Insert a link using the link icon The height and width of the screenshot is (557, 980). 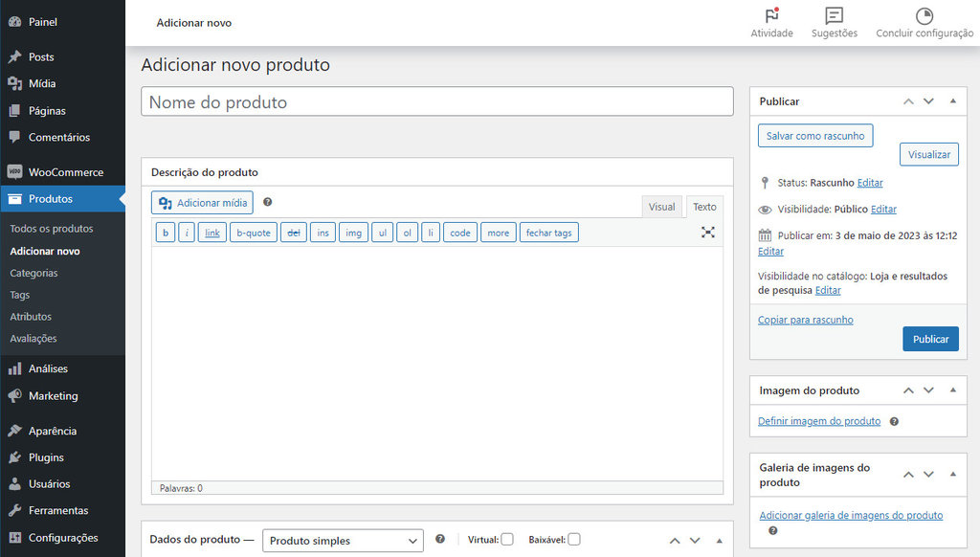pyautogui.click(x=212, y=232)
